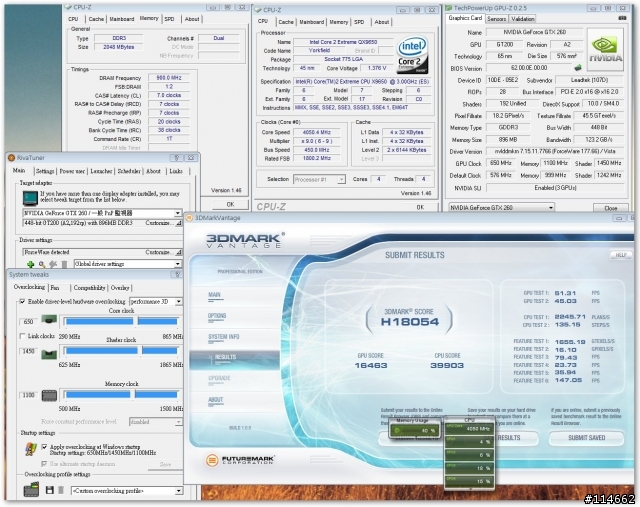Click the HELP button in 3DMark Vantage

pos(620,255)
